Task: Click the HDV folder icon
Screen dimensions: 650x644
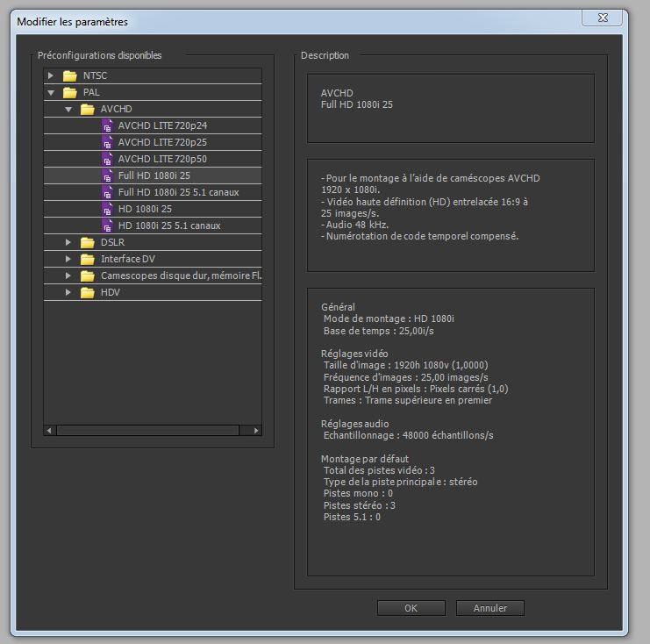Action: [88, 293]
